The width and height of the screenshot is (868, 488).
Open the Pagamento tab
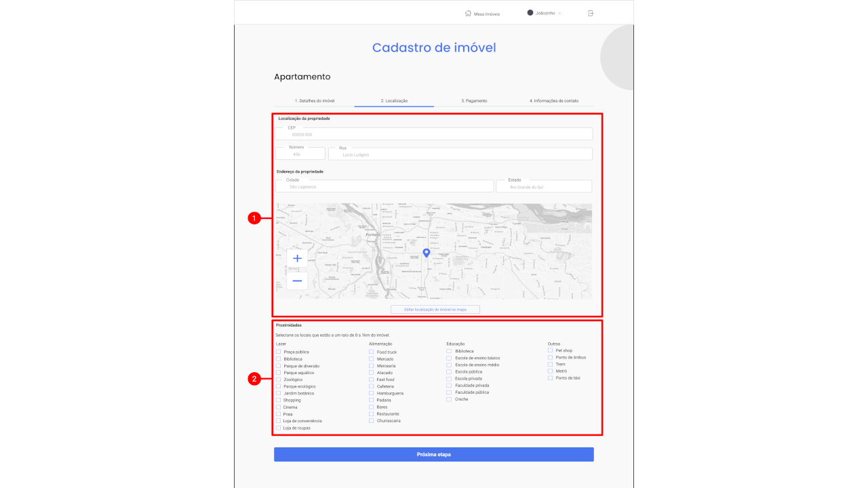coord(474,100)
